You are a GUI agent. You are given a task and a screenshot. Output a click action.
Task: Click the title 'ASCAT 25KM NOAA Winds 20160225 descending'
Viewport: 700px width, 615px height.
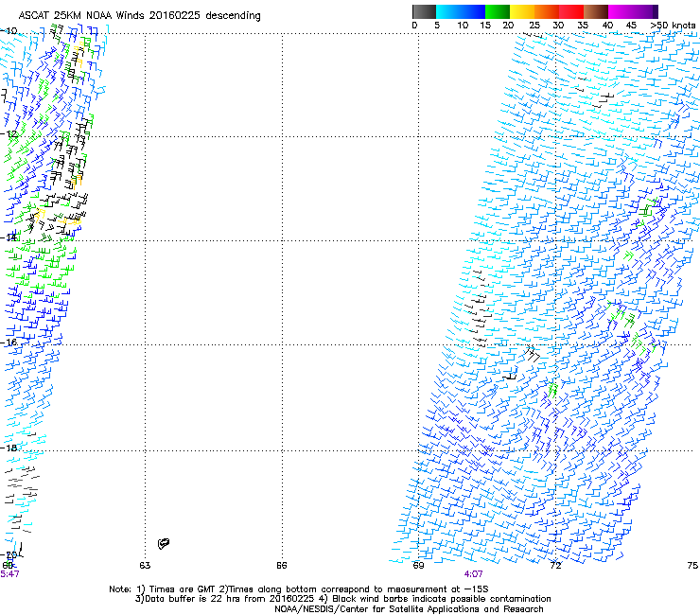coord(139,16)
